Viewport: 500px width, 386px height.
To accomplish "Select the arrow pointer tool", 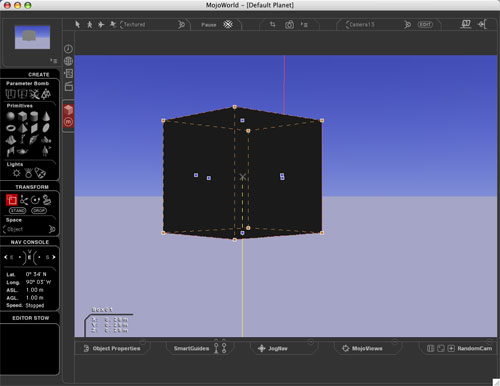I will click(77, 24).
